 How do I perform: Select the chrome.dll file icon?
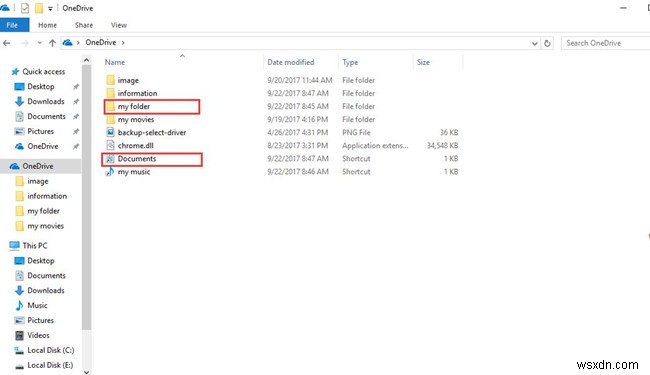[x=110, y=145]
